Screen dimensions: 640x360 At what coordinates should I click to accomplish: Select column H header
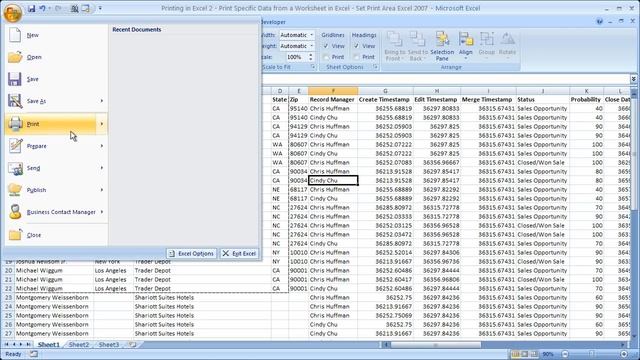[437, 91]
